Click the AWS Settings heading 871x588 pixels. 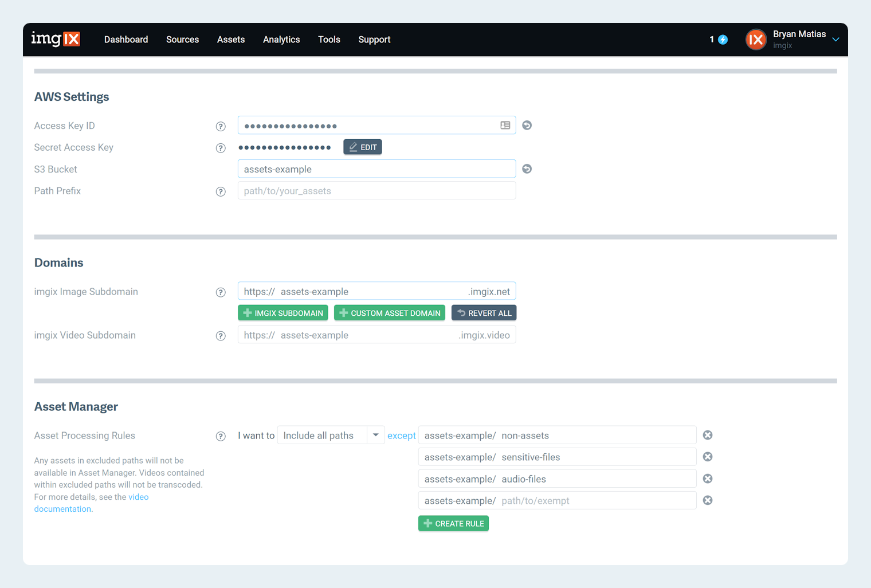(72, 97)
